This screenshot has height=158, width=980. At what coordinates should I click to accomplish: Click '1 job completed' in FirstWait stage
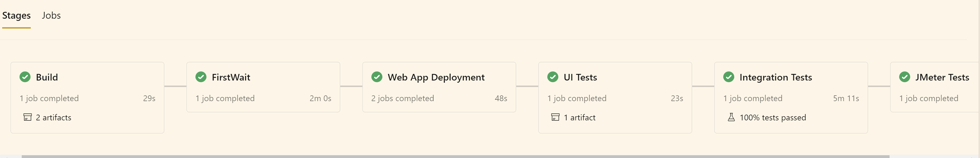(x=225, y=98)
